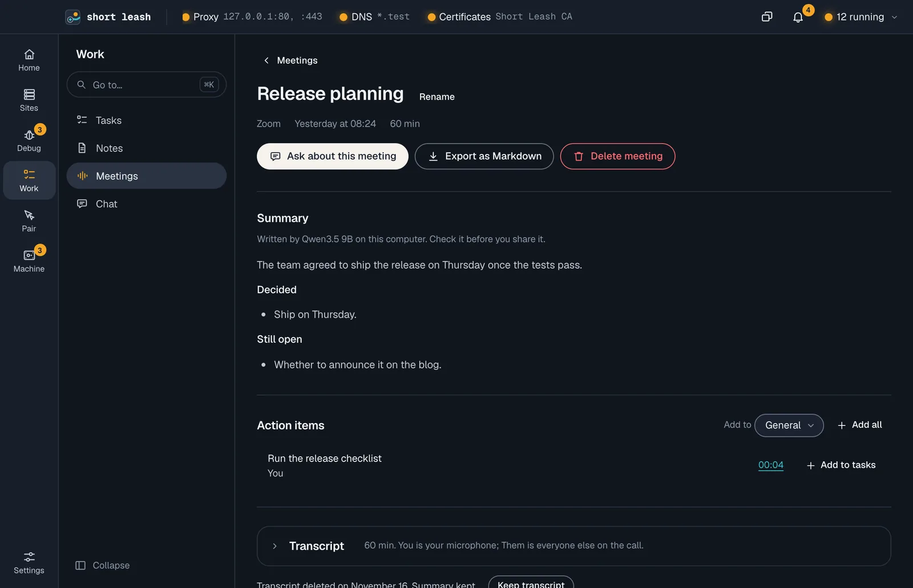913x588 pixels.
Task: Expand the Transcript section chevron
Action: (274, 546)
